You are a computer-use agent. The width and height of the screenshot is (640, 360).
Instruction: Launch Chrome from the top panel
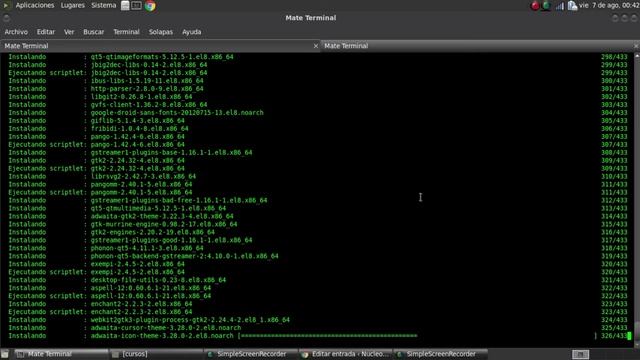150,6
